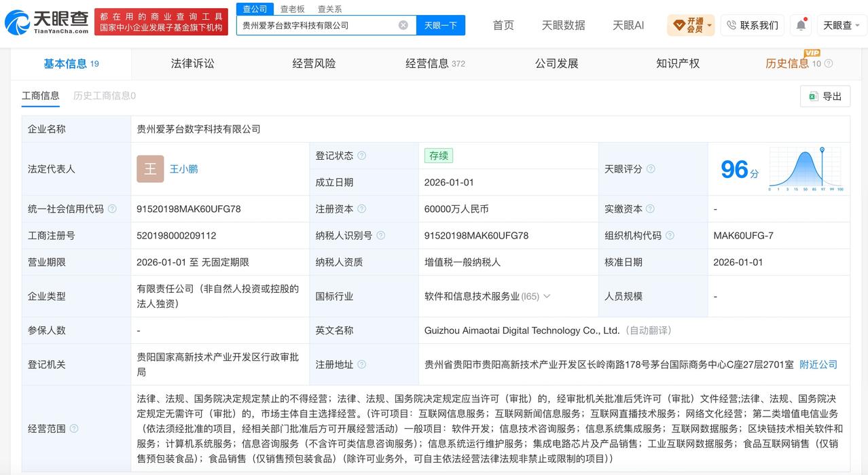Click the English name Guizhou Aimaotai Digital Technology

[522, 330]
